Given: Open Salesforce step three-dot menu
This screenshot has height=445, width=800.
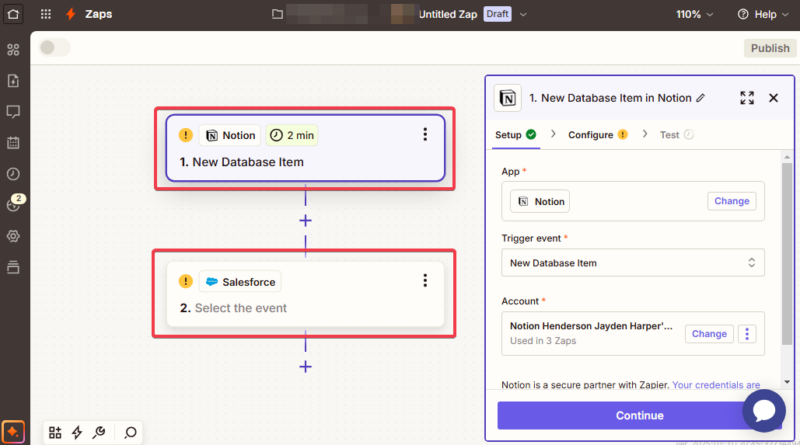Looking at the screenshot, I should pyautogui.click(x=425, y=280).
